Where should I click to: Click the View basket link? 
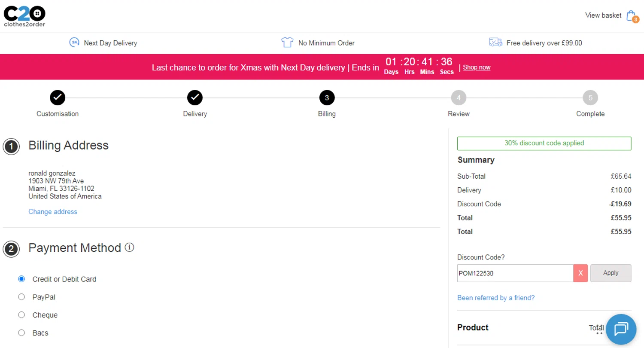coord(603,15)
